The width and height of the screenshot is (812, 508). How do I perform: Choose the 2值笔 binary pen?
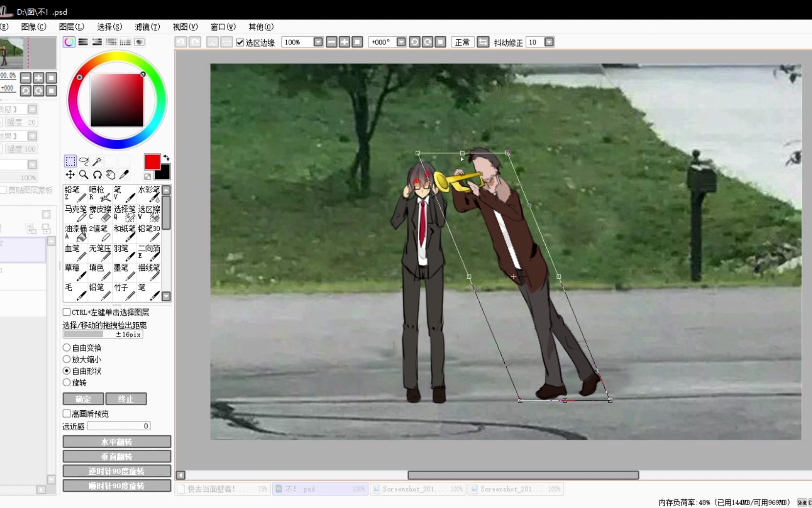click(x=100, y=233)
